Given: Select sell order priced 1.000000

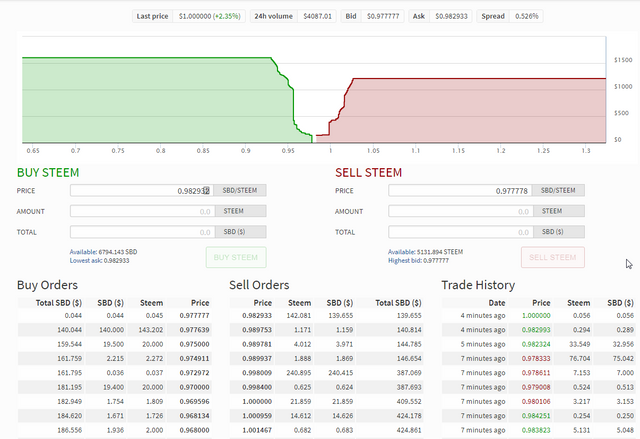Looking at the screenshot, I should [327, 401].
